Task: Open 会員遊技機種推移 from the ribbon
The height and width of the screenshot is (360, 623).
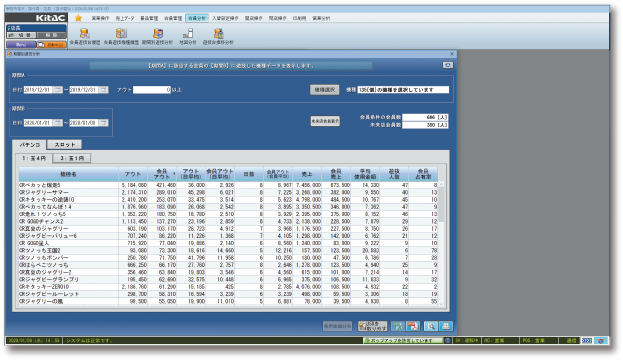Action: 121,37
